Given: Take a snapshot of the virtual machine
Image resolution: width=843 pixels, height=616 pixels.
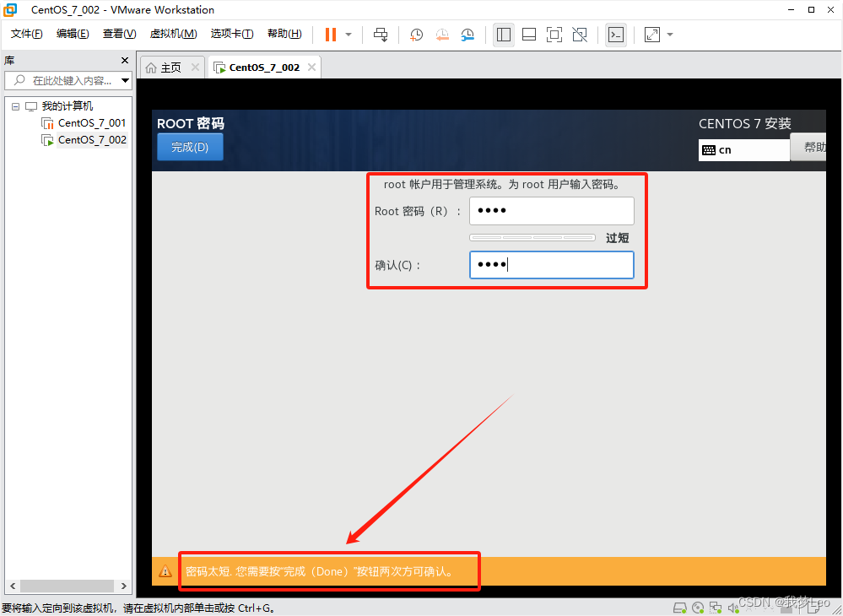Looking at the screenshot, I should [x=416, y=35].
